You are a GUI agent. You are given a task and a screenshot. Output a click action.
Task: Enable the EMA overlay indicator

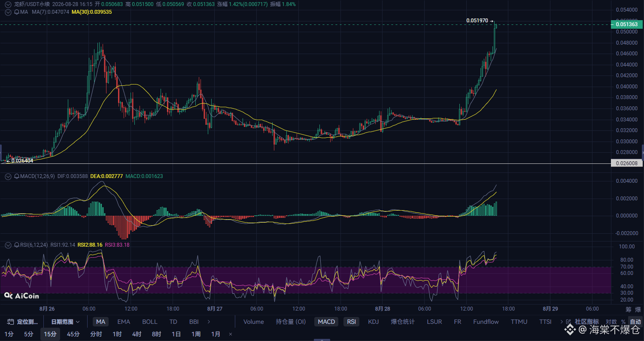(124, 322)
